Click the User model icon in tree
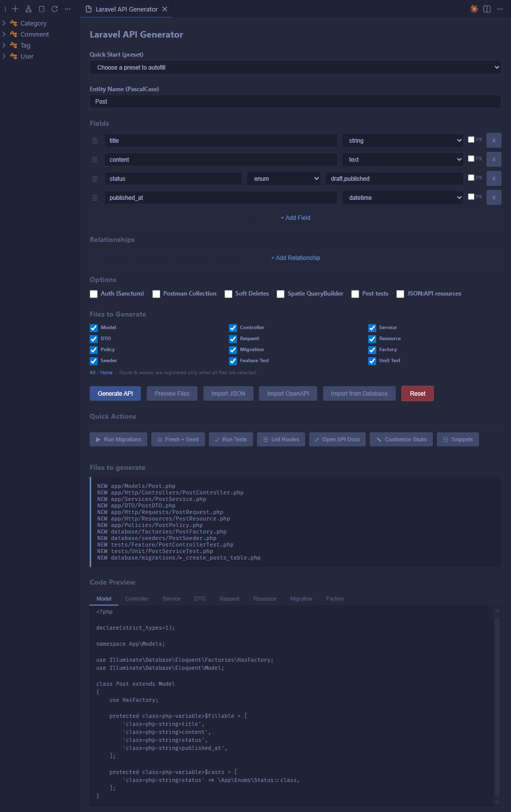This screenshot has height=812, width=511. 14,56
